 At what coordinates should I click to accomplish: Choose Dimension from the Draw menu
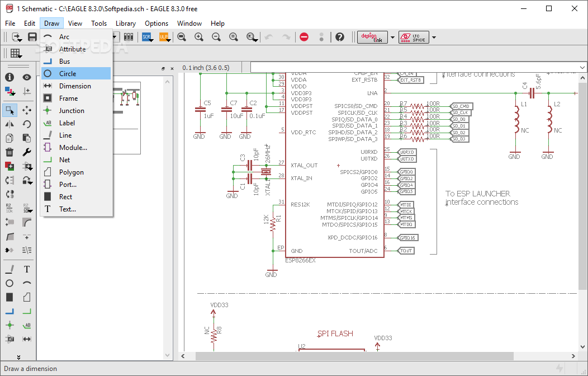tap(76, 86)
